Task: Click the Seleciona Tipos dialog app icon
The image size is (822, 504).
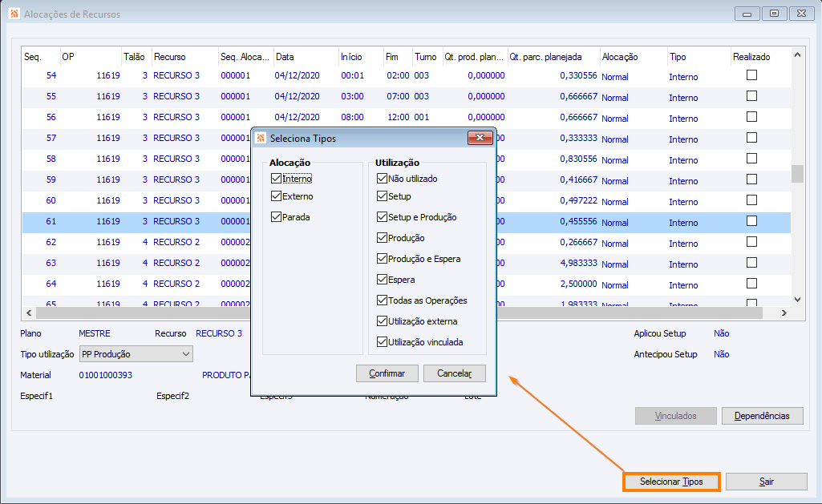Action: point(261,139)
